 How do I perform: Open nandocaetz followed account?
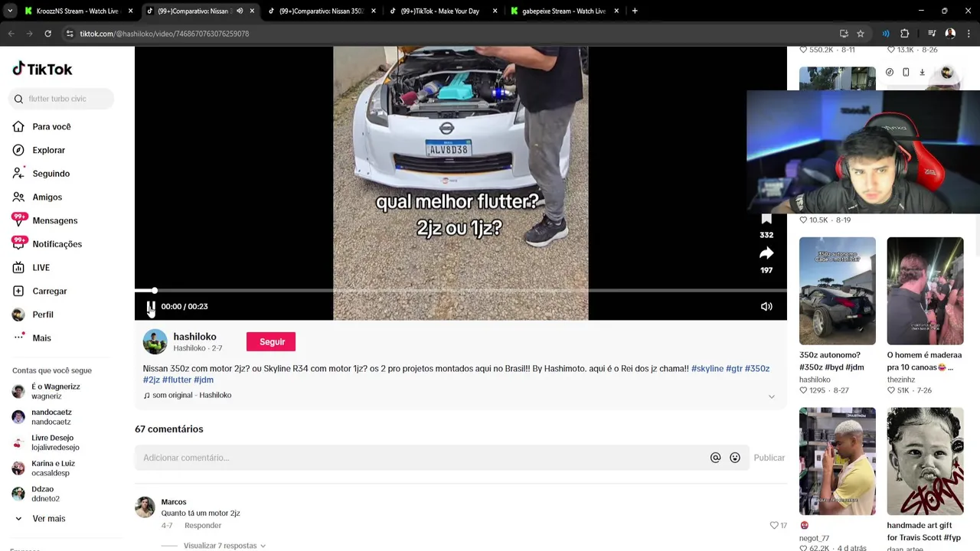(42, 417)
